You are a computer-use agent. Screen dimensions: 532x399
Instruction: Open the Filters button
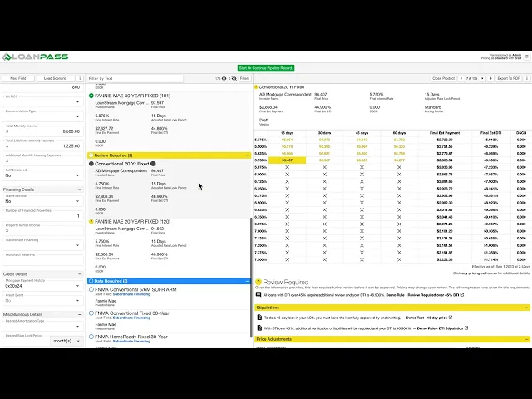(x=244, y=78)
